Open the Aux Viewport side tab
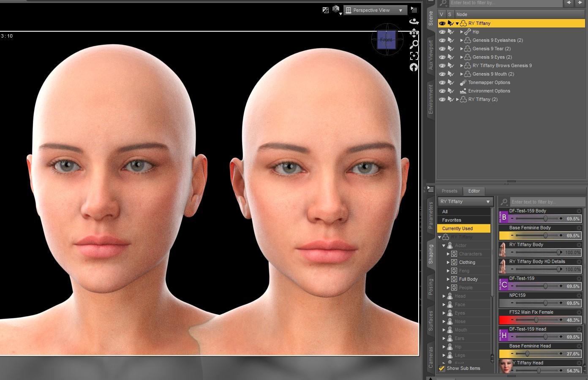588x380 pixels. 431,54
